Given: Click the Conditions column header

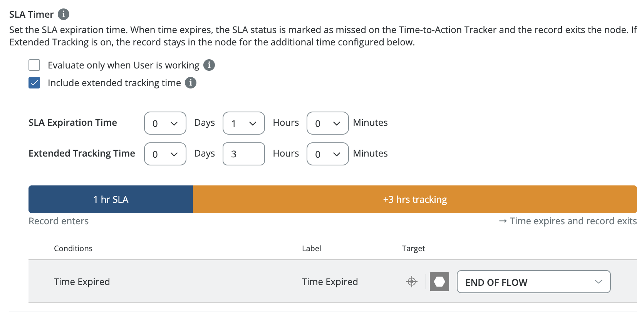Looking at the screenshot, I should (x=73, y=249).
